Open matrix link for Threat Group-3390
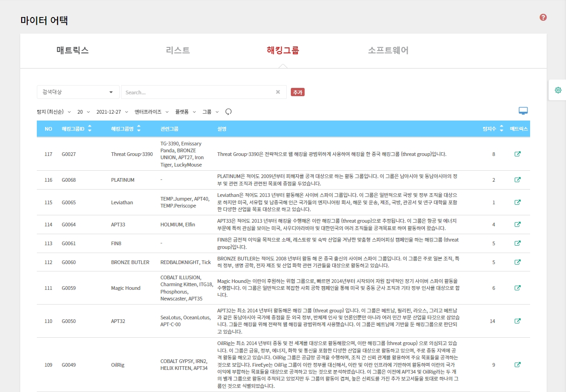566x392 pixels. click(x=517, y=154)
